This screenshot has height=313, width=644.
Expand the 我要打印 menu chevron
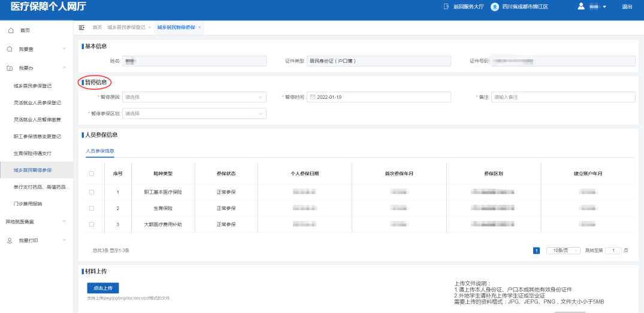[64, 241]
